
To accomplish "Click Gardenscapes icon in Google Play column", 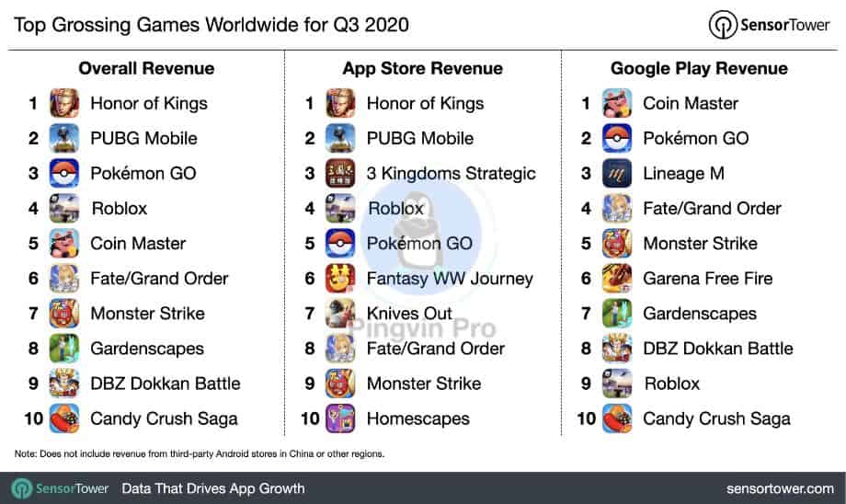I will point(616,314).
